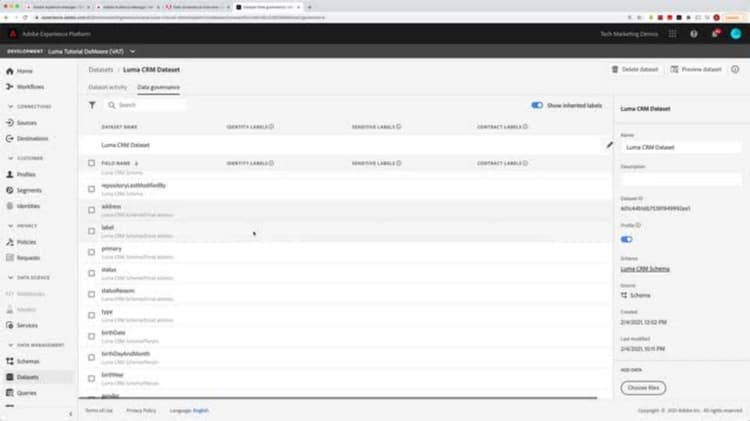Open the user profile avatar
Viewport: 750px width, 421px height.
coord(736,34)
